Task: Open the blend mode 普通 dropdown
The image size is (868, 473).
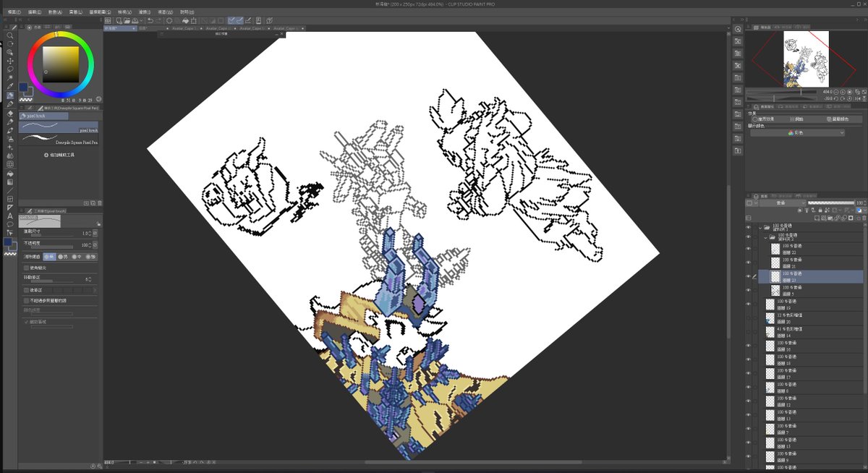Action: click(783, 203)
